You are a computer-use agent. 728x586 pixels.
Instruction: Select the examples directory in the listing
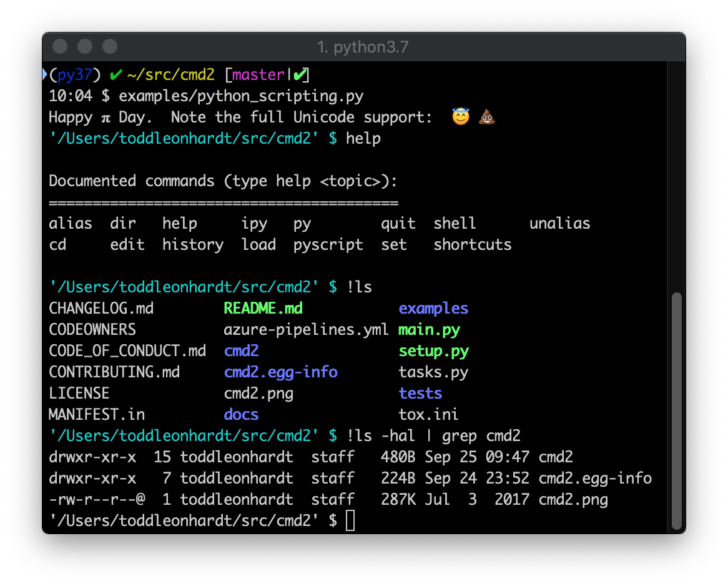point(433,308)
